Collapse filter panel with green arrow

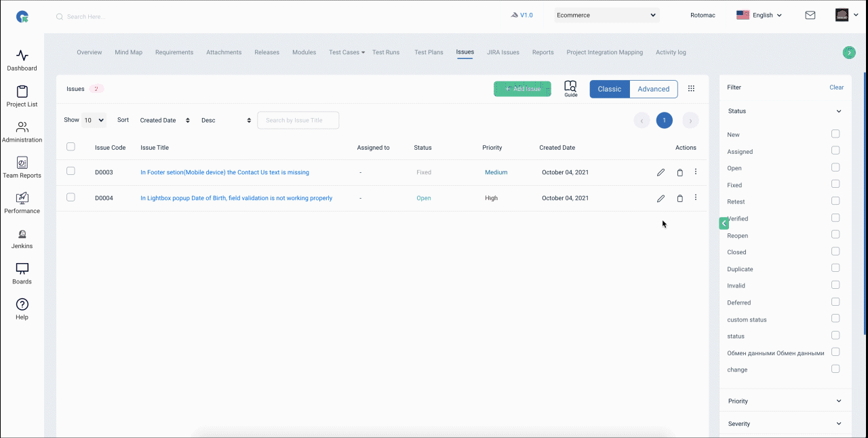point(724,223)
